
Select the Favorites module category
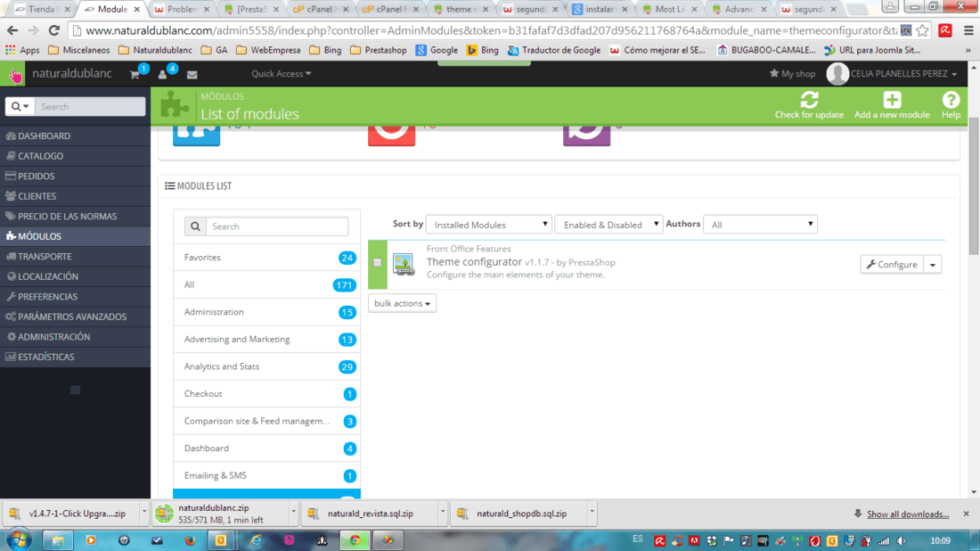[x=267, y=258]
